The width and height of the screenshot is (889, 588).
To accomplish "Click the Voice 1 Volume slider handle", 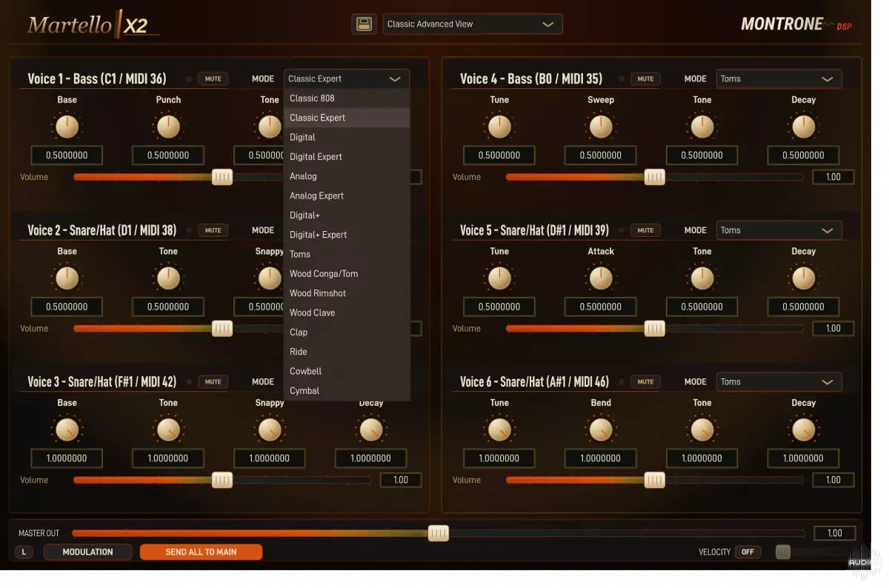I will (222, 177).
